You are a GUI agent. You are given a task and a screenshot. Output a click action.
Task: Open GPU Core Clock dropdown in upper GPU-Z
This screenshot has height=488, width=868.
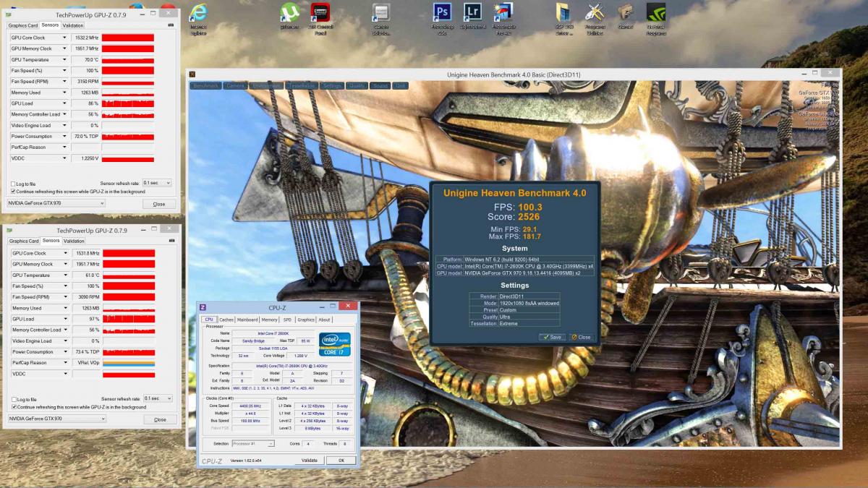point(65,38)
